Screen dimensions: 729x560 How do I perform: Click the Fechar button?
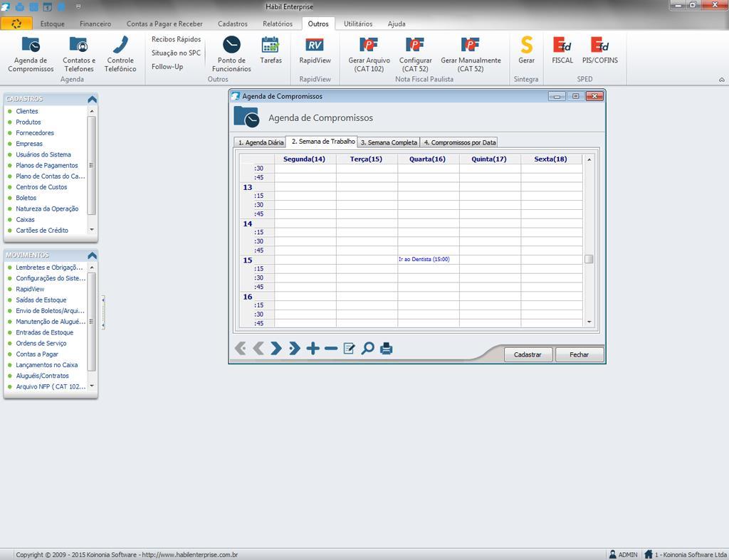click(579, 354)
